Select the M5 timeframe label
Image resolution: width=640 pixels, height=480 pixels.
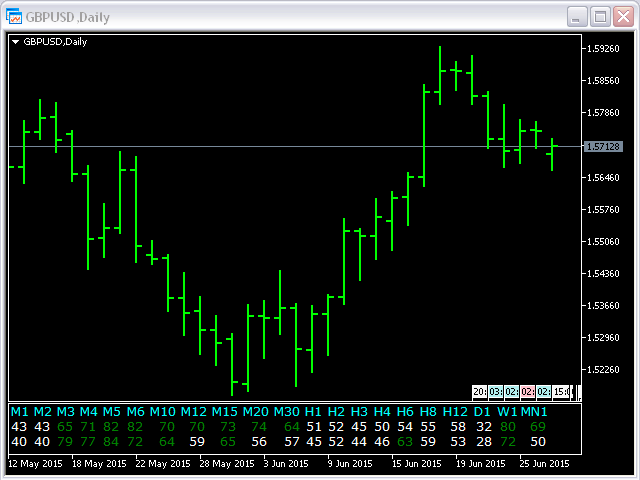point(111,412)
